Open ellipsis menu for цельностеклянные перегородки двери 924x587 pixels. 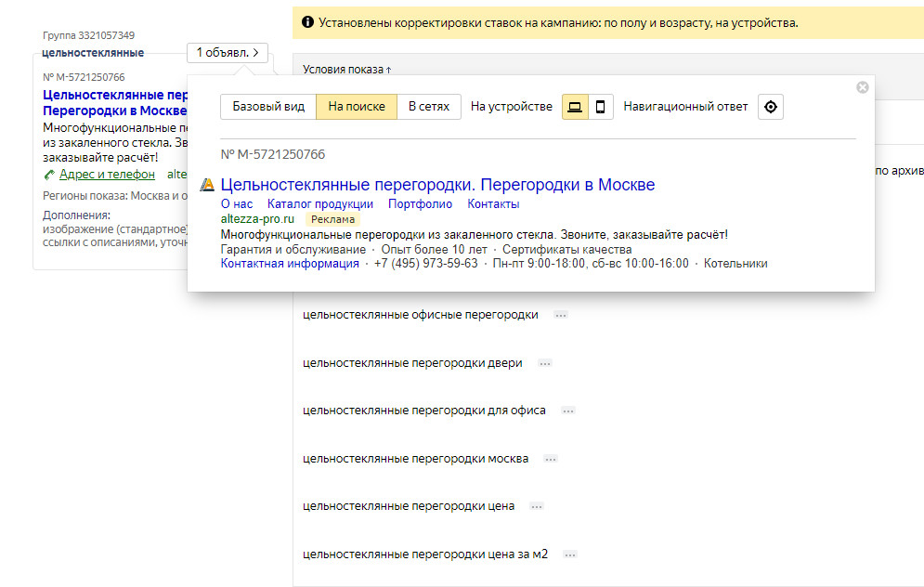pyautogui.click(x=545, y=363)
